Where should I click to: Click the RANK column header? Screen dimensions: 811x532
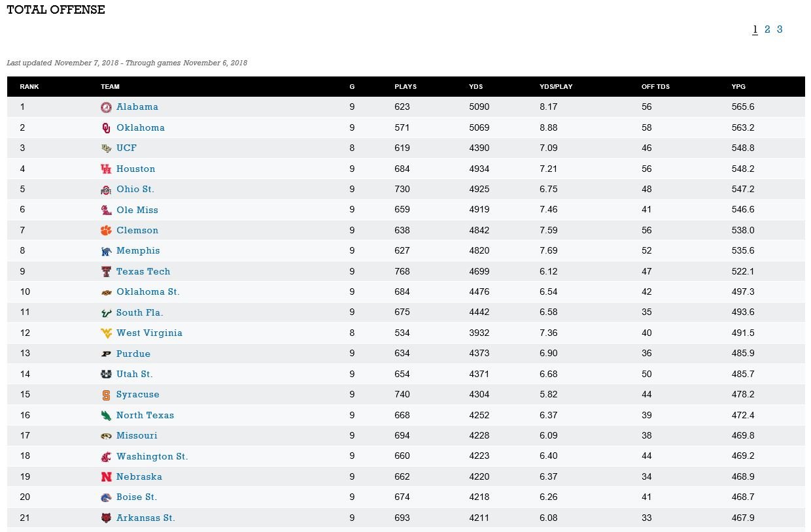[29, 87]
